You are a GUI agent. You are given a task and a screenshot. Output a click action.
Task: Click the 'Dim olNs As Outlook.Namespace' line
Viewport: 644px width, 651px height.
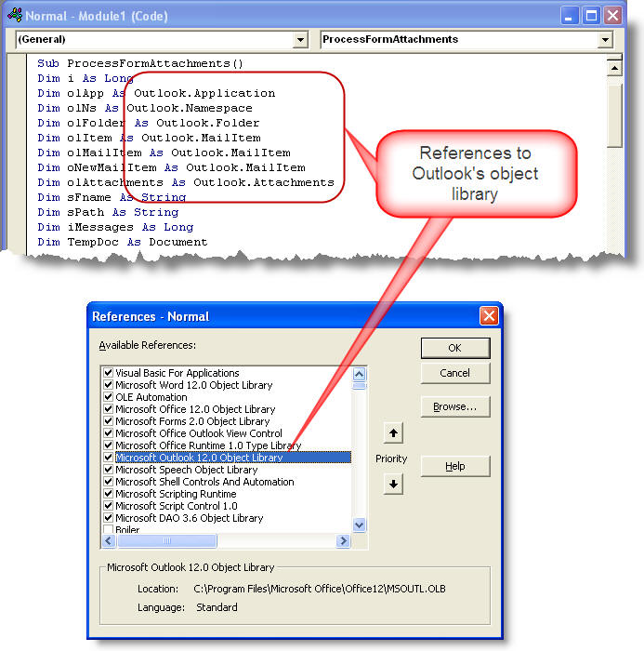click(x=145, y=108)
